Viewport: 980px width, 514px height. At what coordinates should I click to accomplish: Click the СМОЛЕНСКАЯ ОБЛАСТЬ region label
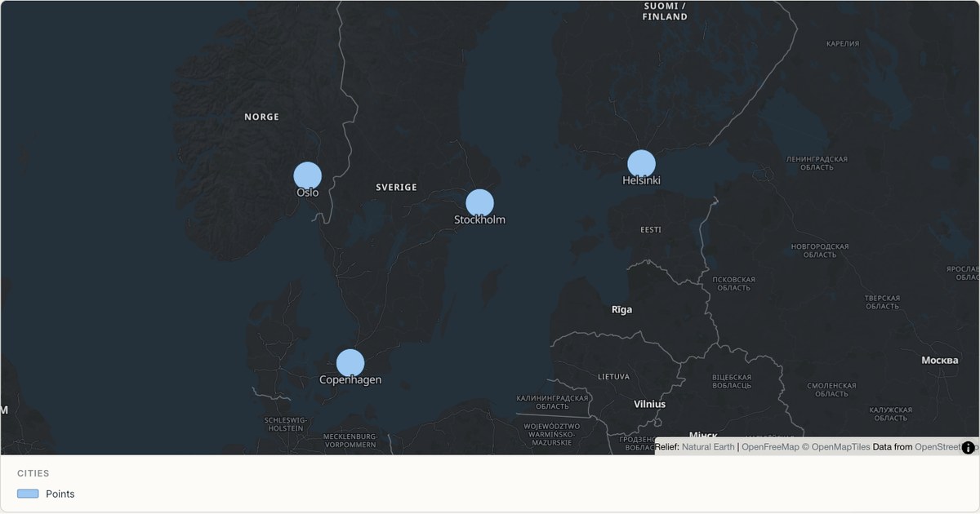(832, 390)
